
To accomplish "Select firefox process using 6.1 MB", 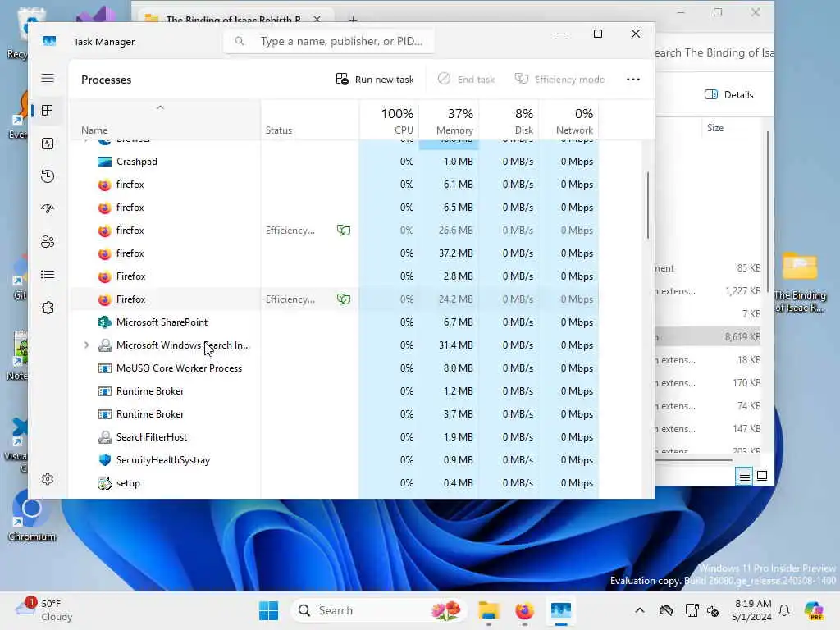I will (335, 185).
